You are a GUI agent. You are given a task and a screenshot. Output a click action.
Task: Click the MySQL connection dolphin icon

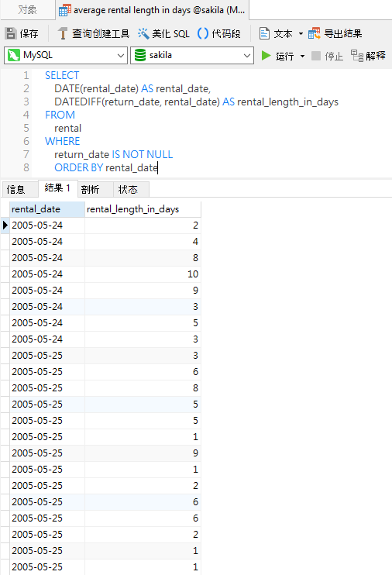tap(14, 55)
